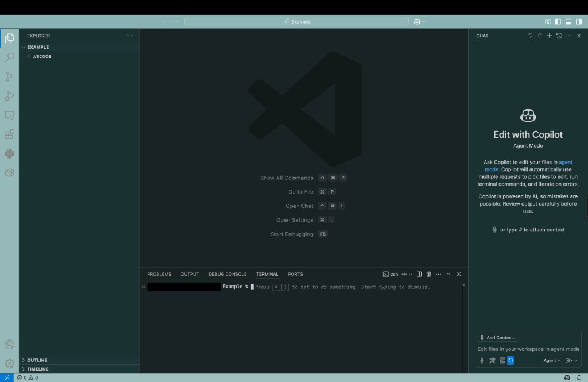
Task: Switch to the OUTPUT tab
Action: pyautogui.click(x=189, y=275)
